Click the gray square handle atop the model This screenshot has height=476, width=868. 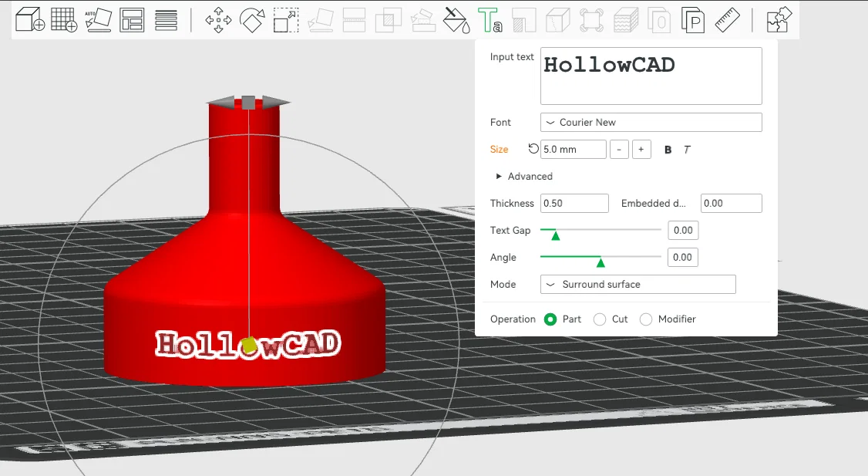point(248,103)
